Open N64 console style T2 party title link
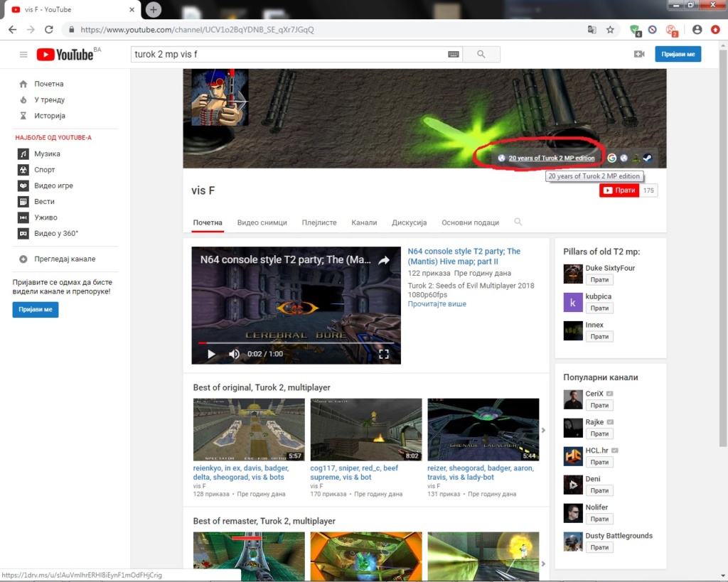Image resolution: width=728 pixels, height=582 pixels. 464,257
